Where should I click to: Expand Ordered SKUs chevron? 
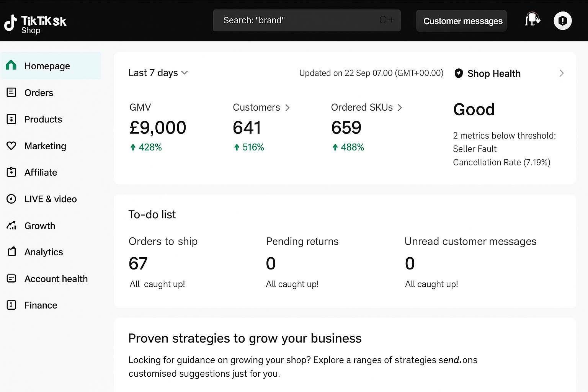[x=400, y=108]
